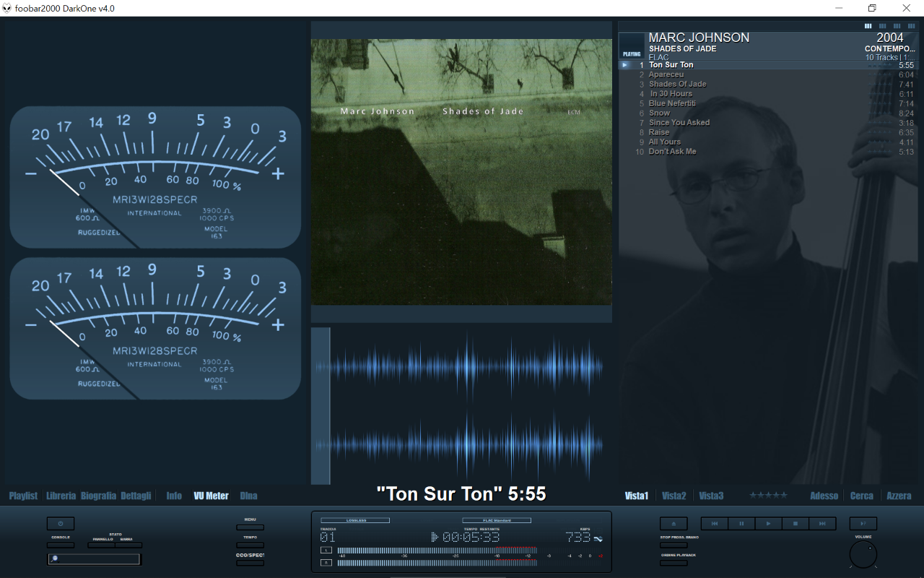Toggle the CONSOLE switch
This screenshot has height=578, width=924.
(61, 545)
